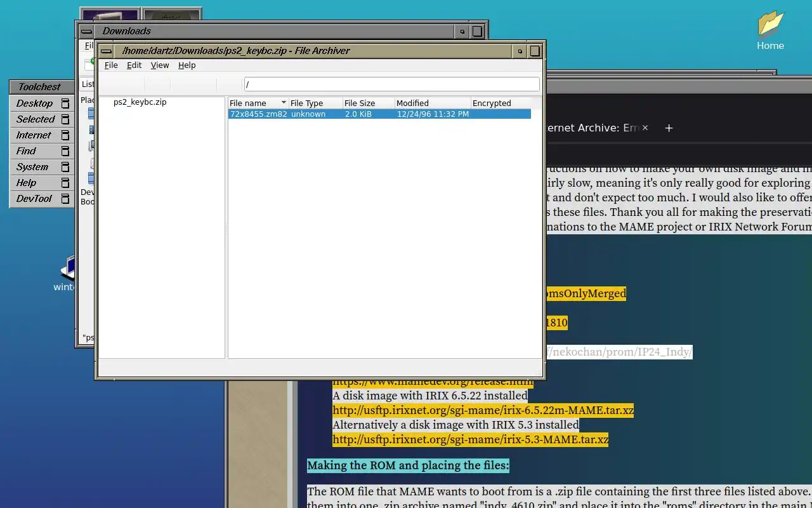Viewport: 812px width, 508px height.
Task: Open the Find menu in Toolchest
Action: [x=42, y=150]
